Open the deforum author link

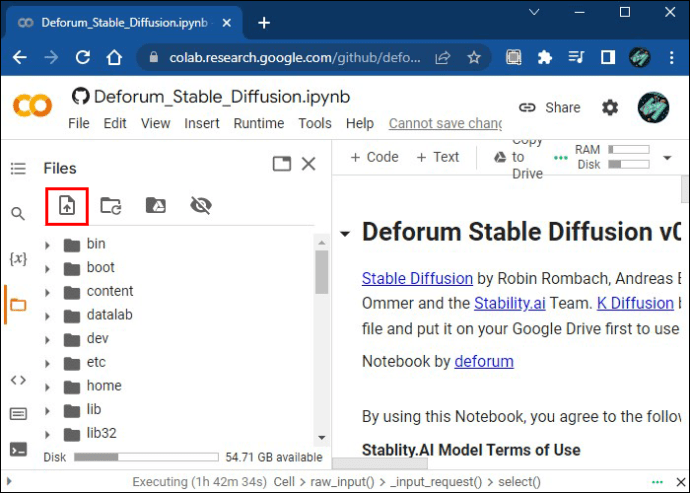(484, 361)
